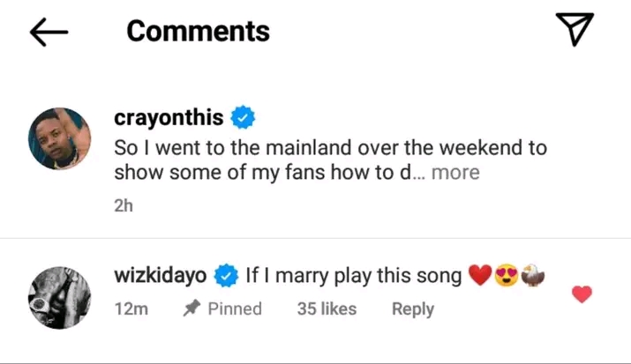631x364 pixels.
Task: Click the red heart emoji in comment
Action: click(478, 277)
